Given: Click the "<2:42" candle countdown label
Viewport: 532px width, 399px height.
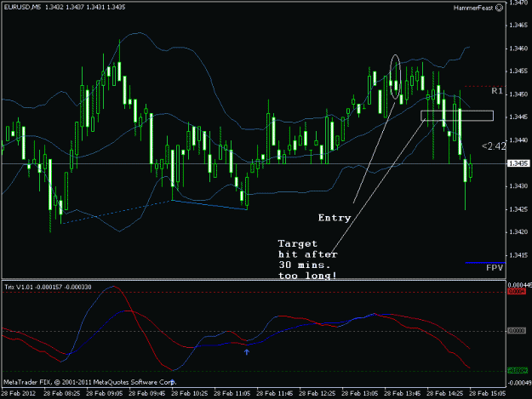Looking at the screenshot, I should [x=494, y=146].
